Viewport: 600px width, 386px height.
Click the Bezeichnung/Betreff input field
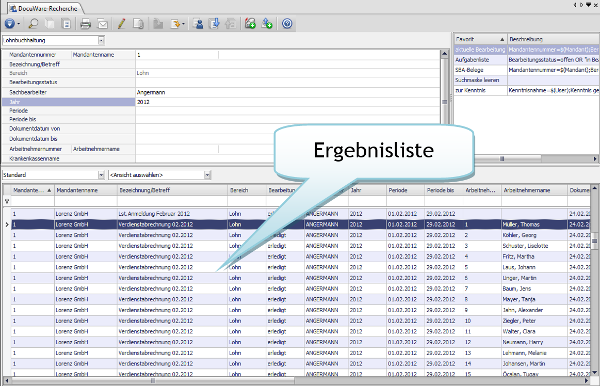[x=287, y=64]
